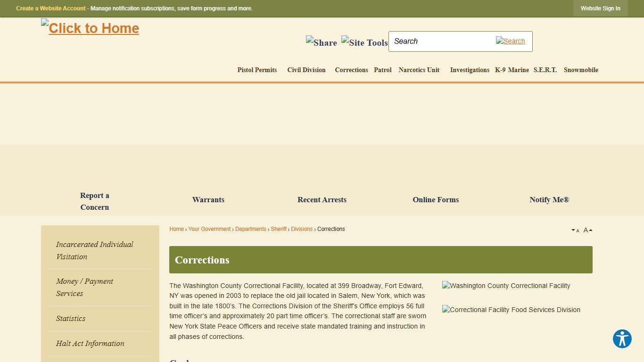View the Correctional Facility Food Services image
The width and height of the screenshot is (644, 362).
coord(511,310)
